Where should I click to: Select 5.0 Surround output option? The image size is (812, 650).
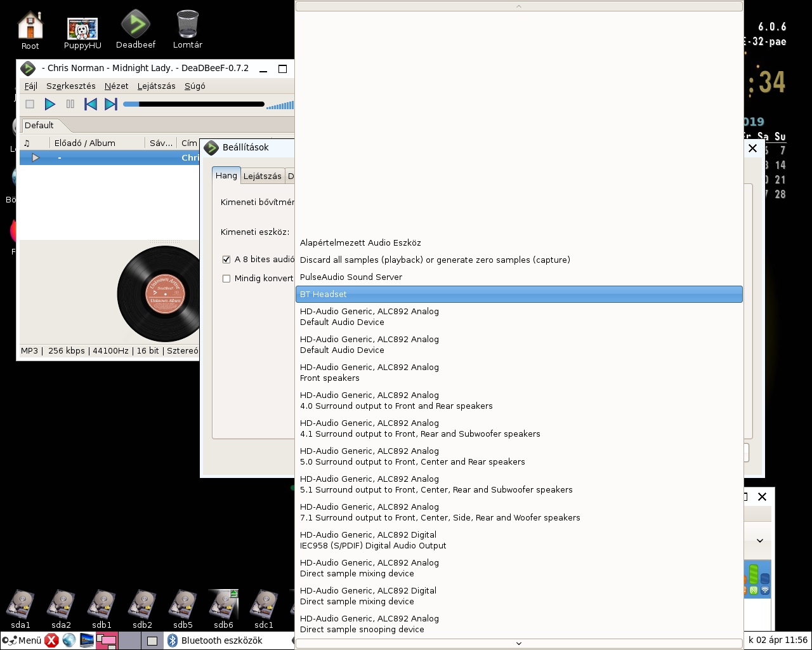click(x=519, y=456)
